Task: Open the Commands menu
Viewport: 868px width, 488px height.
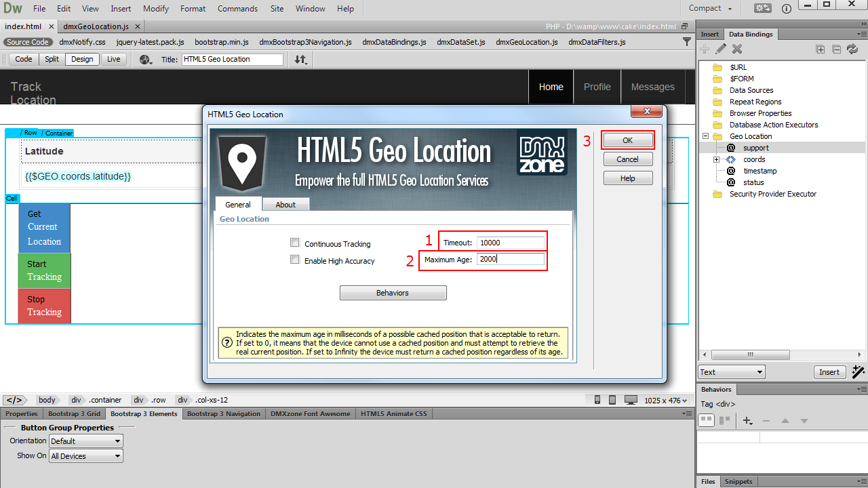Action: (x=237, y=9)
